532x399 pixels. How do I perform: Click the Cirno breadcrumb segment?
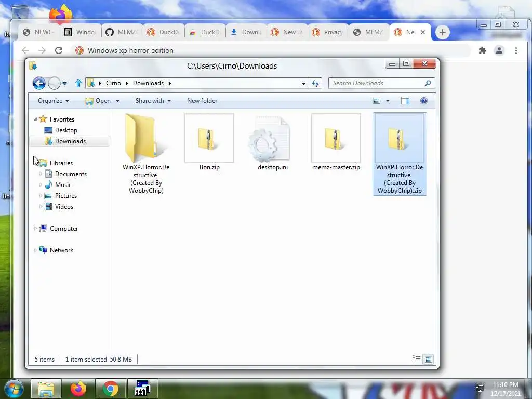coord(113,83)
